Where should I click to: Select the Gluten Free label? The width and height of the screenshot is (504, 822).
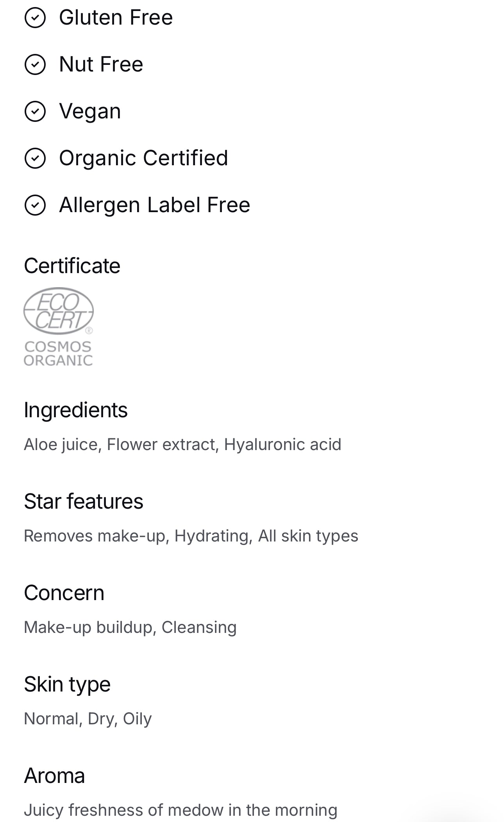[116, 18]
